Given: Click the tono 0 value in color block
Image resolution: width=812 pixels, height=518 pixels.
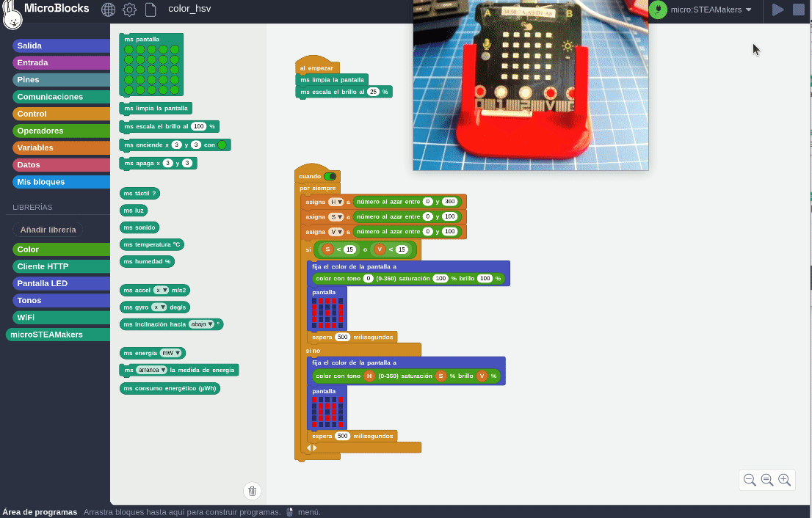Looking at the screenshot, I should click(x=369, y=278).
